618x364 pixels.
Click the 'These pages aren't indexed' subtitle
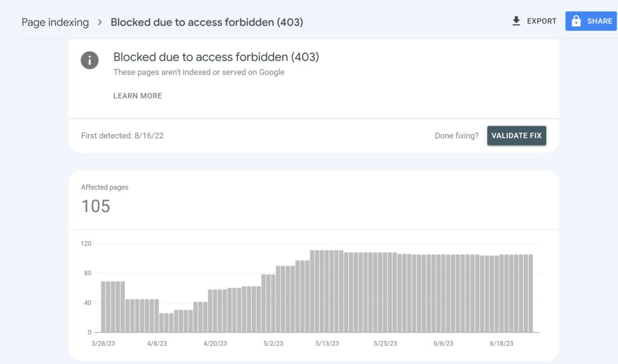tap(199, 72)
